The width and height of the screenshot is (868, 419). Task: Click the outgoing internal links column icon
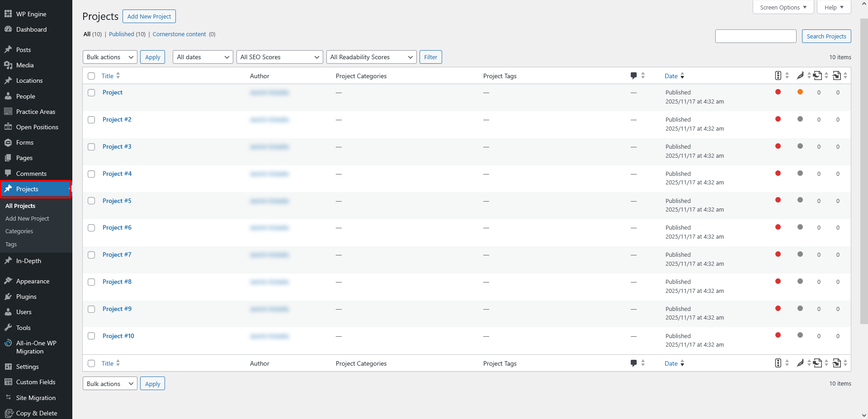[817, 76]
